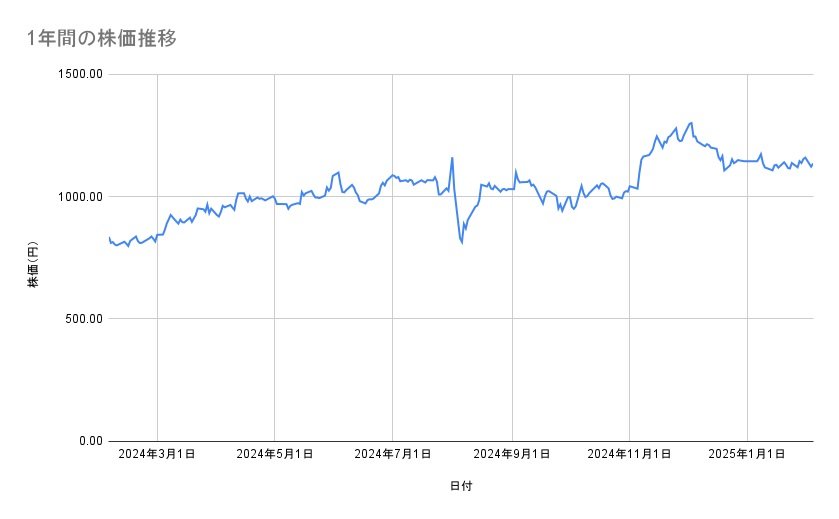The width and height of the screenshot is (839, 519).
Task: Select the 2024年5月1日 date label
Action: [x=275, y=454]
